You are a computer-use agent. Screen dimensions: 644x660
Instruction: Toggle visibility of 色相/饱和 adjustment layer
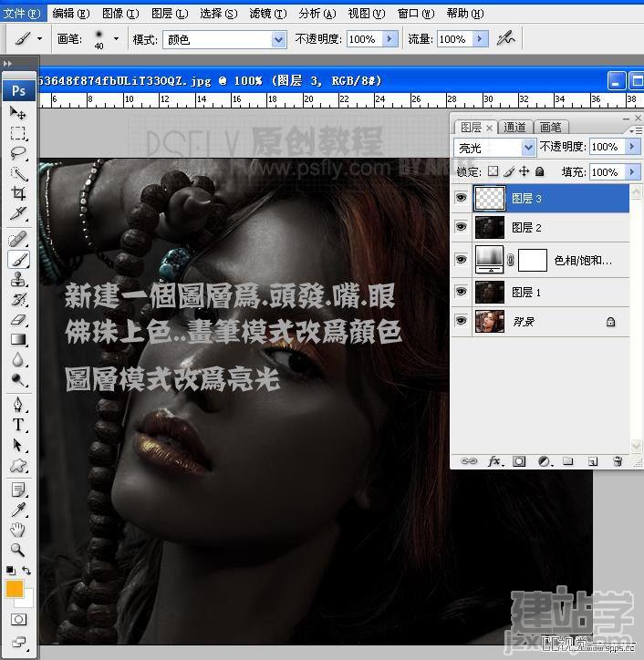coord(462,260)
